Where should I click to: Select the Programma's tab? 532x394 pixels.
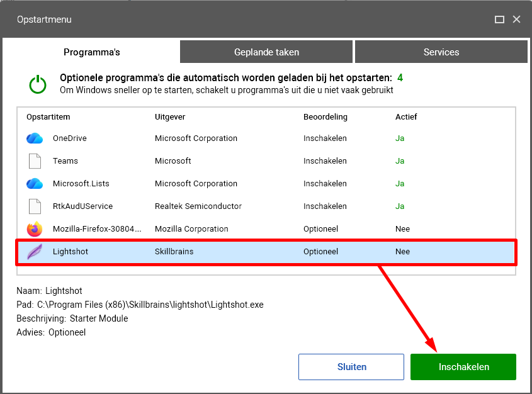point(92,52)
